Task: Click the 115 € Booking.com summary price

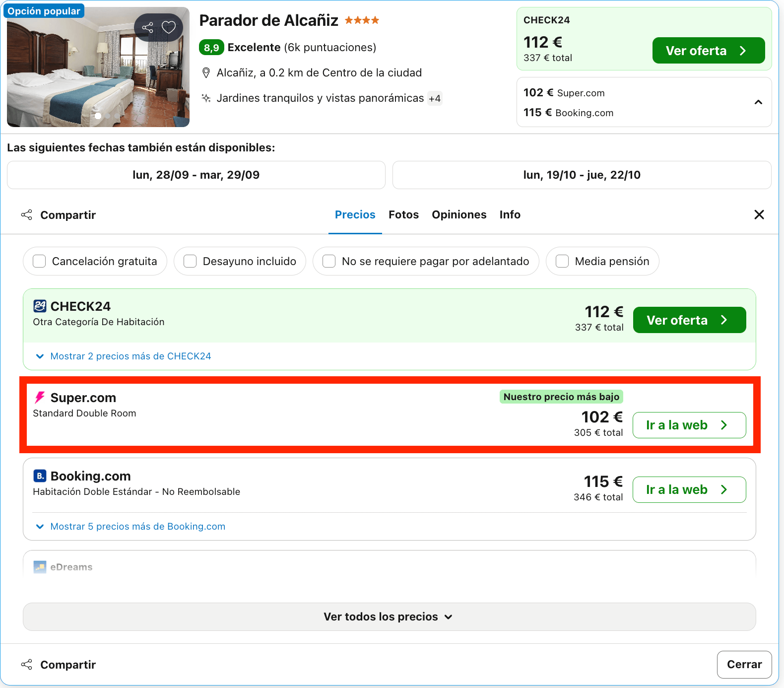Action: click(x=569, y=113)
